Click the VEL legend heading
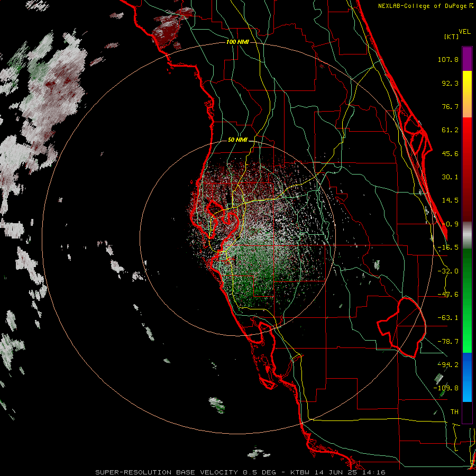 point(465,32)
